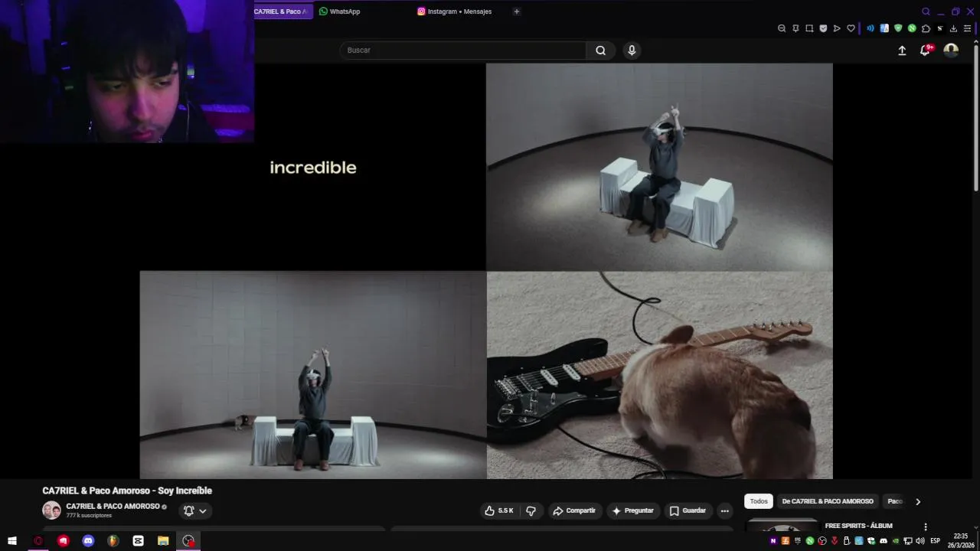Select the partially visible Paco chip
980x551 pixels.
tap(895, 501)
